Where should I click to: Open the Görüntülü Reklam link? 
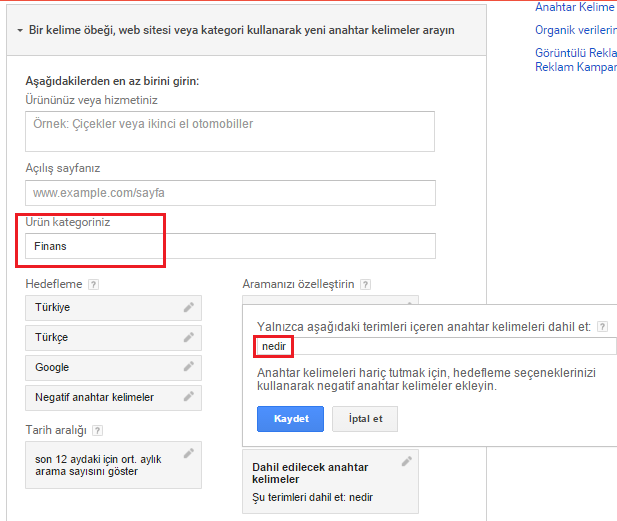575,51
